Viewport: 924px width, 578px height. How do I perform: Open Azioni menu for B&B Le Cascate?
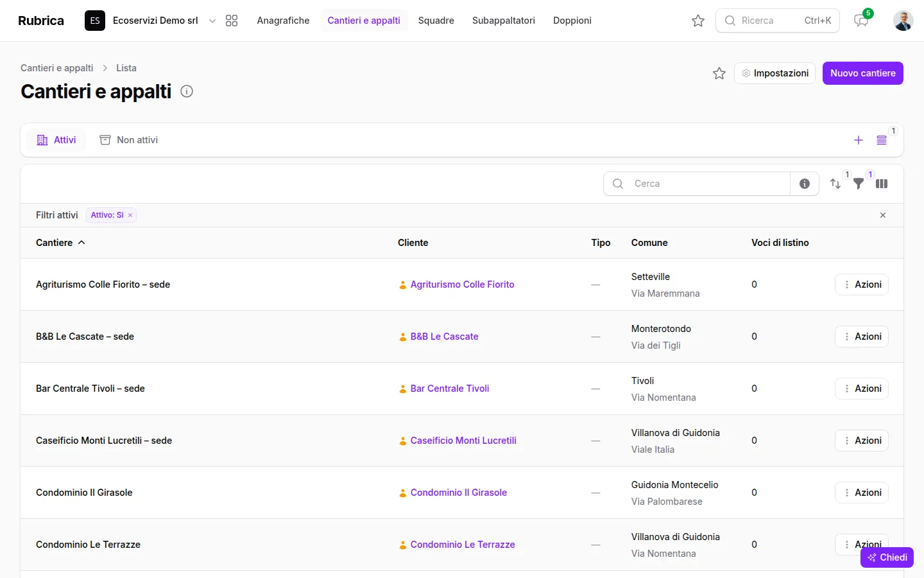(x=862, y=337)
